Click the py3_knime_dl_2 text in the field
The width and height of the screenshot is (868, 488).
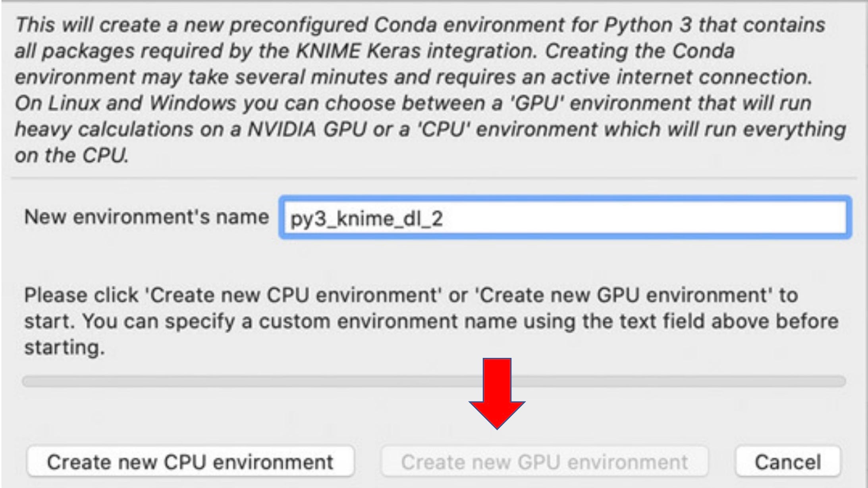[x=366, y=219]
